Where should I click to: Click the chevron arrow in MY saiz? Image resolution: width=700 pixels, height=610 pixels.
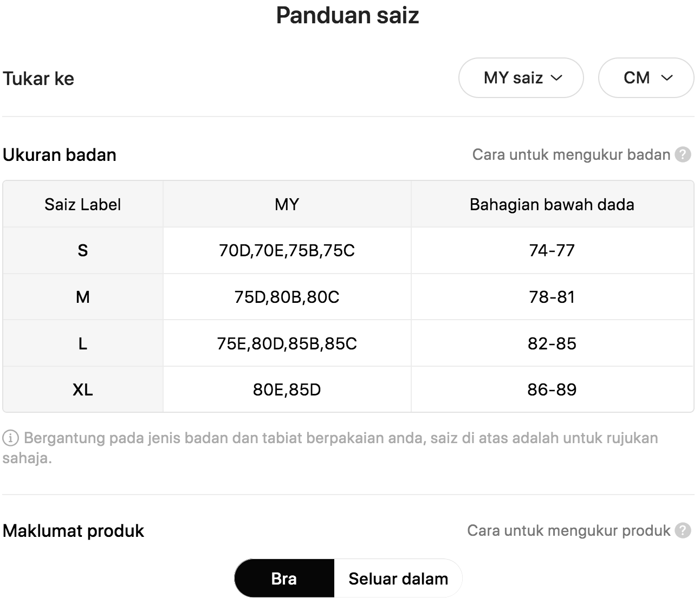click(x=556, y=78)
